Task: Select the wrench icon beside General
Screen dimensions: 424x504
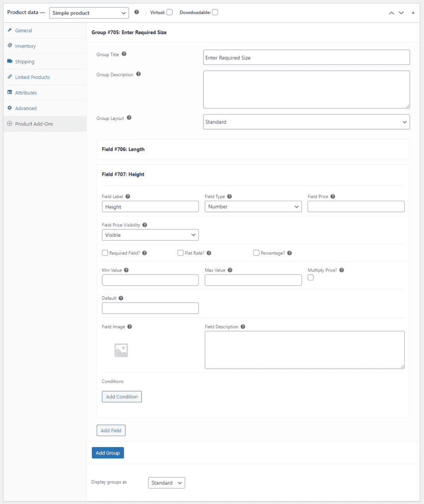Action: 9,30
